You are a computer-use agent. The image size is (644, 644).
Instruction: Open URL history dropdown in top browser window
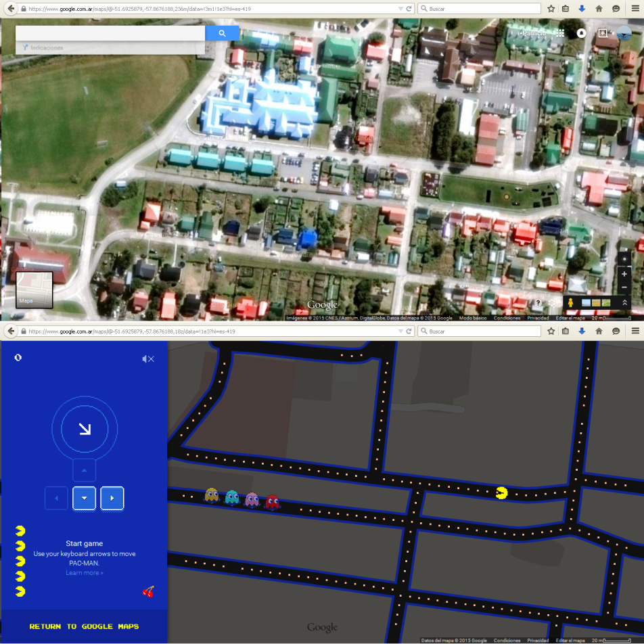(x=400, y=9)
